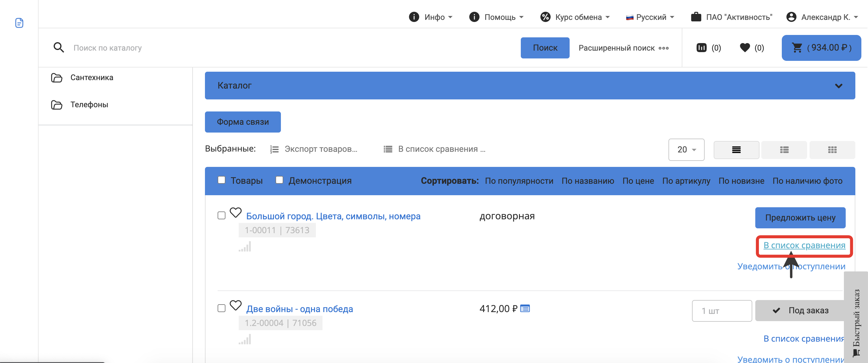Click the comparison list icon in header
The width and height of the screenshot is (868, 363).
coord(701,48)
